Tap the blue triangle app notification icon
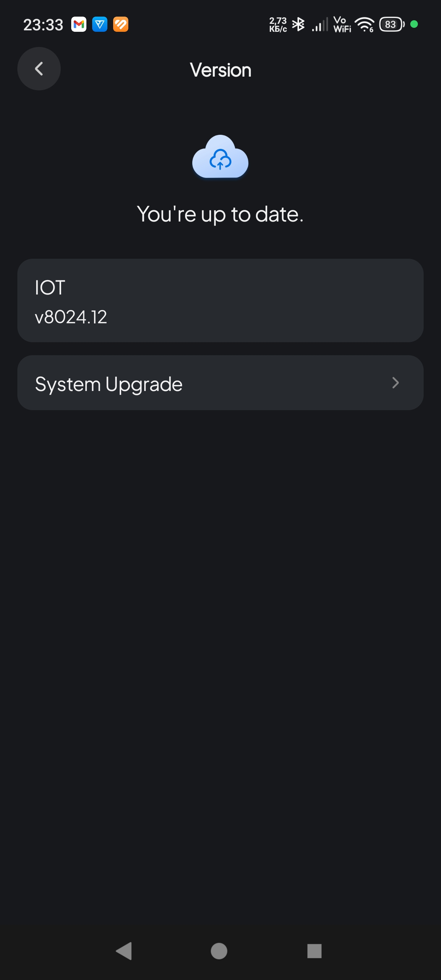Image resolution: width=441 pixels, height=980 pixels. click(100, 25)
